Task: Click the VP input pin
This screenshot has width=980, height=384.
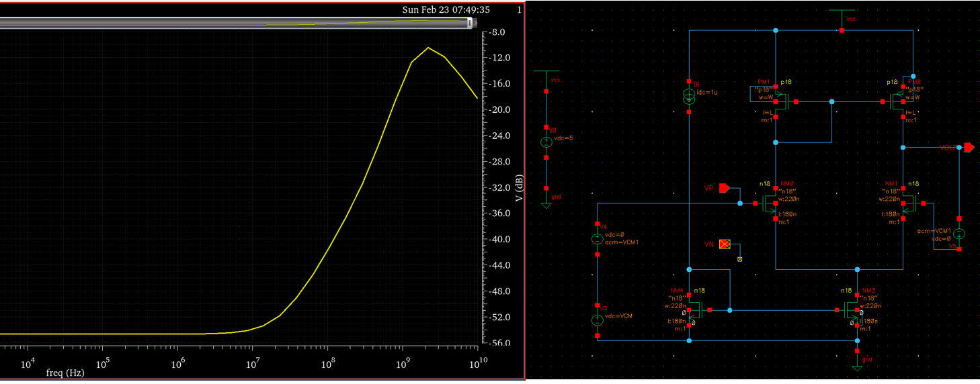Action: pyautogui.click(x=725, y=189)
